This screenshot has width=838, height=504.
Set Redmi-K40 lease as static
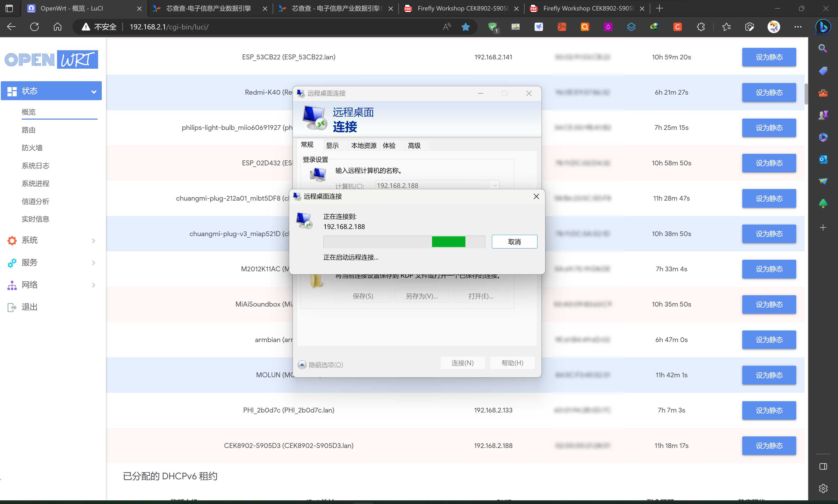(x=769, y=92)
